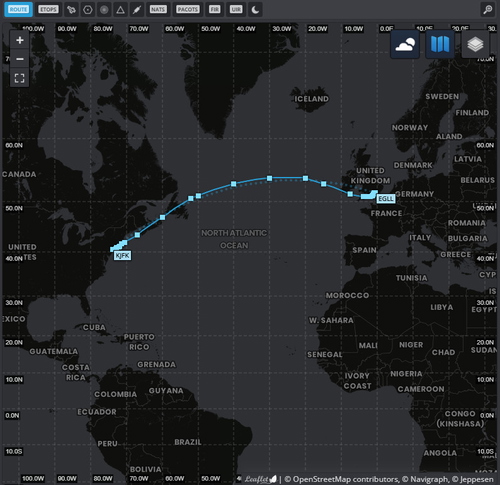The height and width of the screenshot is (485, 500).
Task: Open the map style chooser
Action: (440, 44)
